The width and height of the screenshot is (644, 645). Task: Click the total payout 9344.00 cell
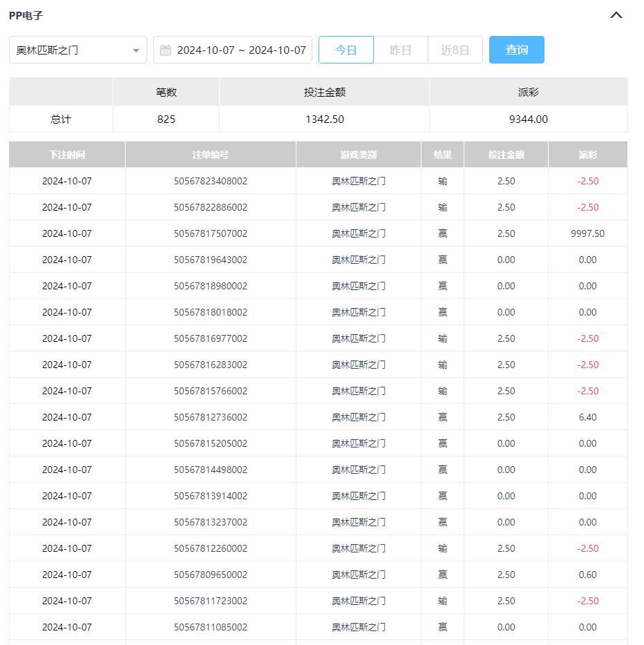tap(528, 119)
